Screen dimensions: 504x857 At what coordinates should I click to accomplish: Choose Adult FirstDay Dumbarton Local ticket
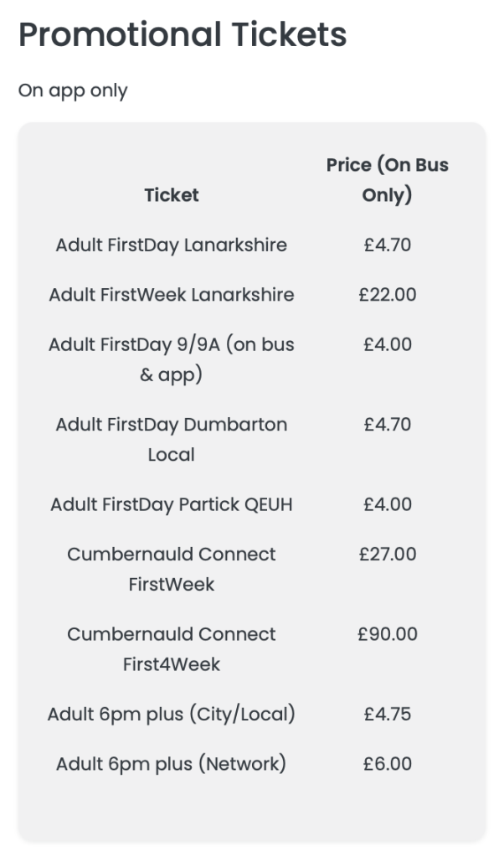coord(172,439)
